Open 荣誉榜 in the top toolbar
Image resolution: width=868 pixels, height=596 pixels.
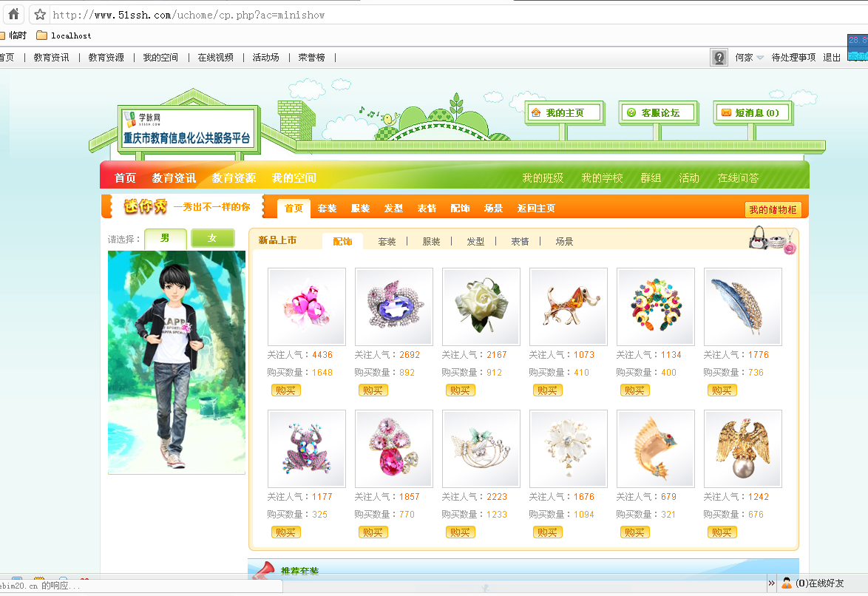[312, 58]
